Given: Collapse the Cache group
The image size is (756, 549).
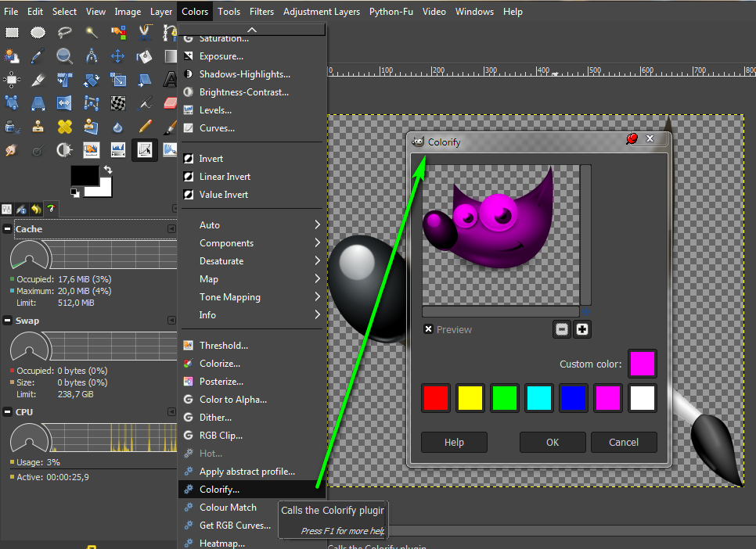Looking at the screenshot, I should (7, 229).
